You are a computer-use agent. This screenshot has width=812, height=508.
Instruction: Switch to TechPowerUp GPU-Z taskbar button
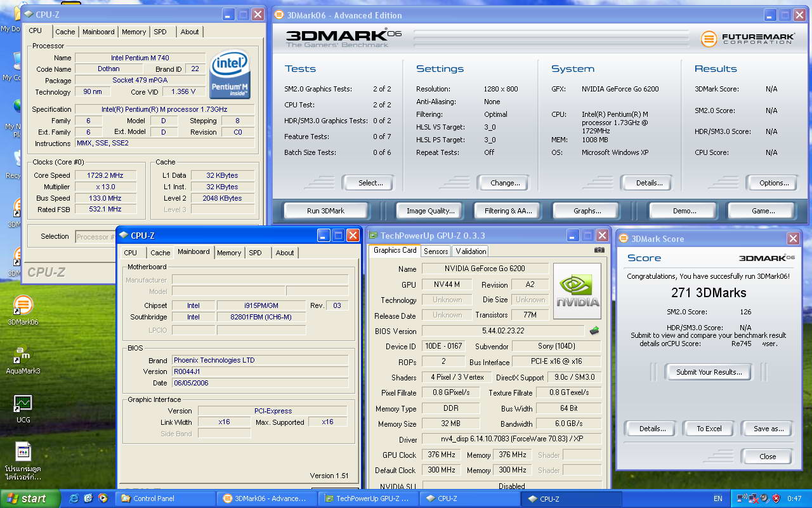[x=368, y=498]
